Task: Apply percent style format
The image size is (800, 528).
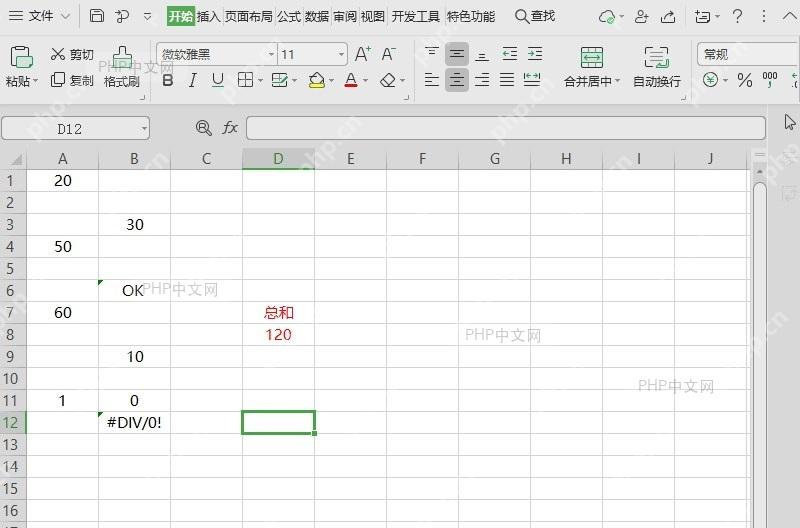Action: pyautogui.click(x=745, y=80)
